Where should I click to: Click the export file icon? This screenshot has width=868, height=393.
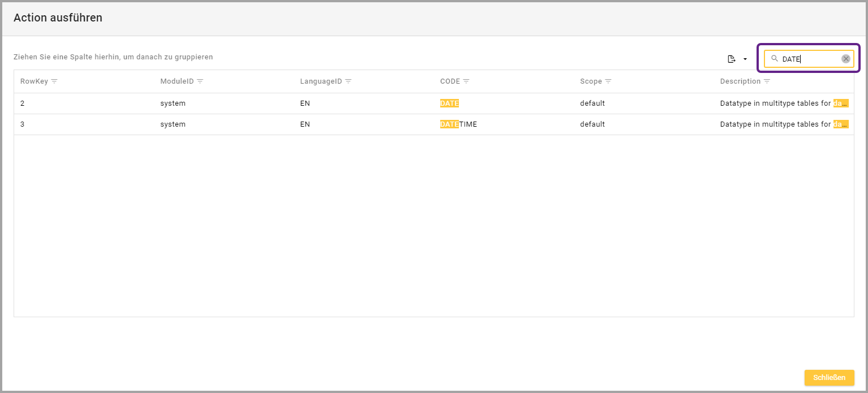coord(732,59)
